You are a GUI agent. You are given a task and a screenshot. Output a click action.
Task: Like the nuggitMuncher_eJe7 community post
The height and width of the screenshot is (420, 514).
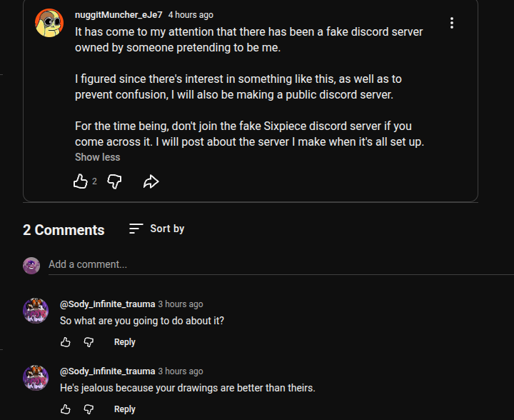[x=81, y=182]
